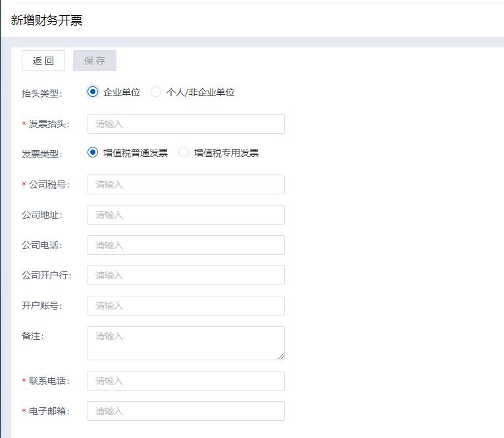Click the 电子邮箱 input field
The image size is (504, 438).
[186, 411]
